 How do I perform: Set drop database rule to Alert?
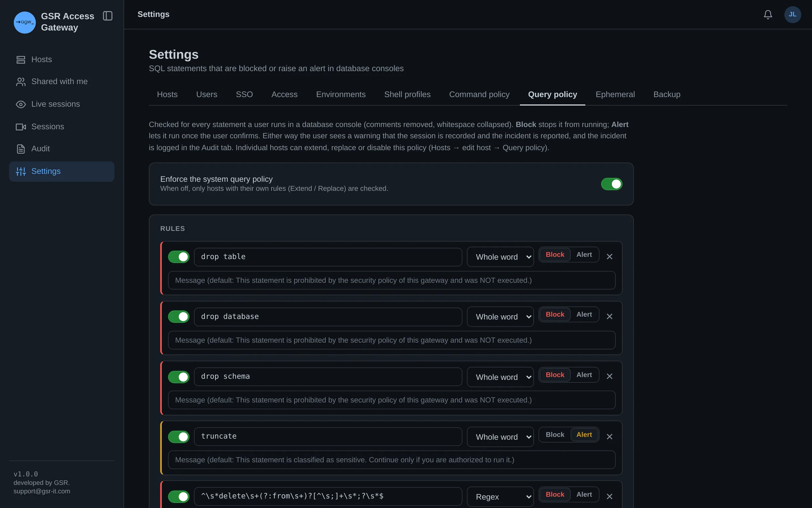(x=584, y=315)
